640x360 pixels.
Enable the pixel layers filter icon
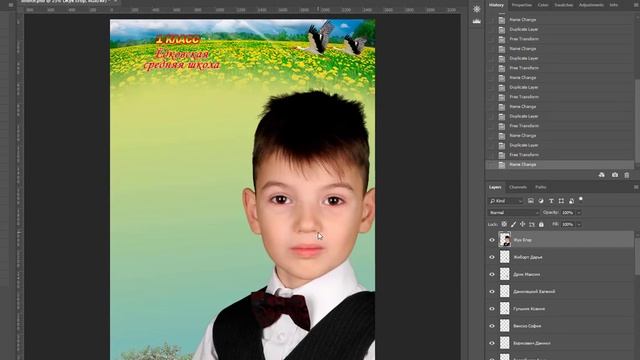(x=531, y=201)
